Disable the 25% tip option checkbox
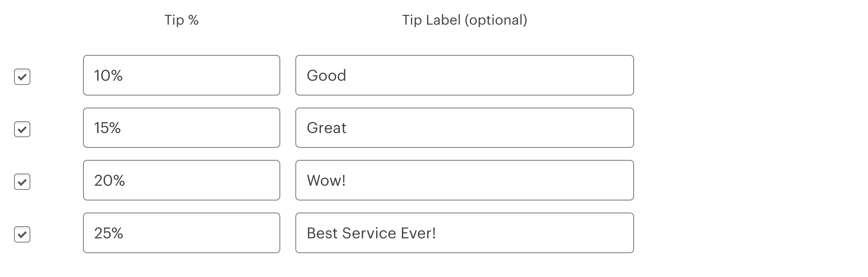 coord(22,234)
